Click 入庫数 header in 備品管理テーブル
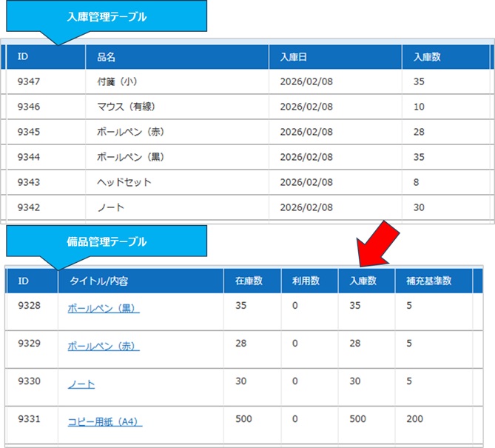 [x=363, y=281]
